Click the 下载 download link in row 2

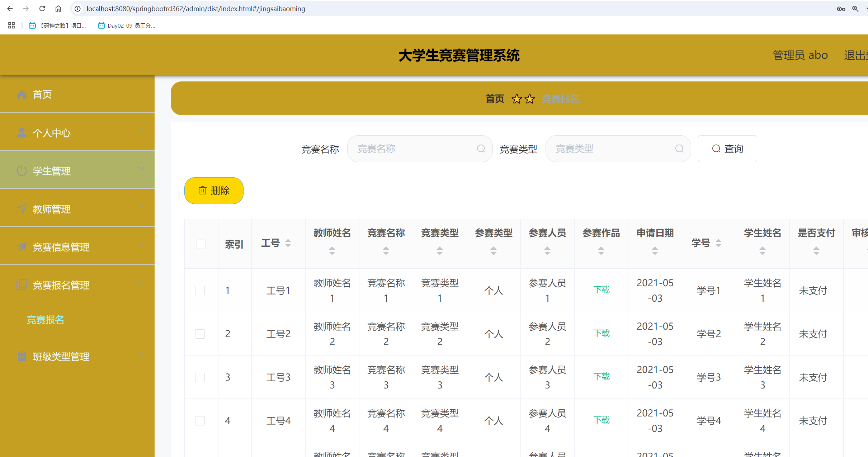[601, 333]
